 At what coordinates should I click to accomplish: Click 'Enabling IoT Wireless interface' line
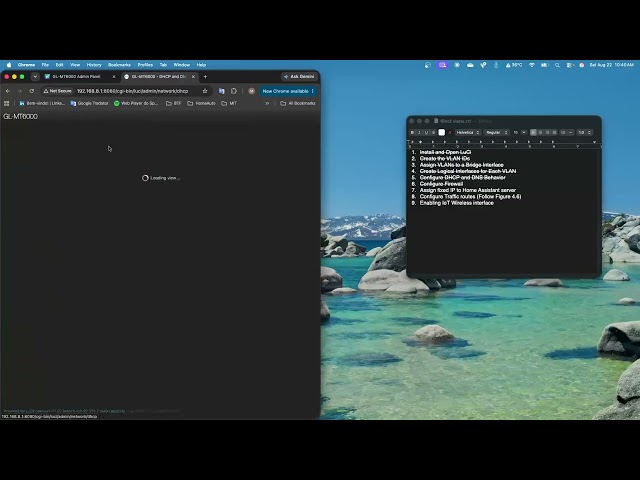[x=456, y=203]
